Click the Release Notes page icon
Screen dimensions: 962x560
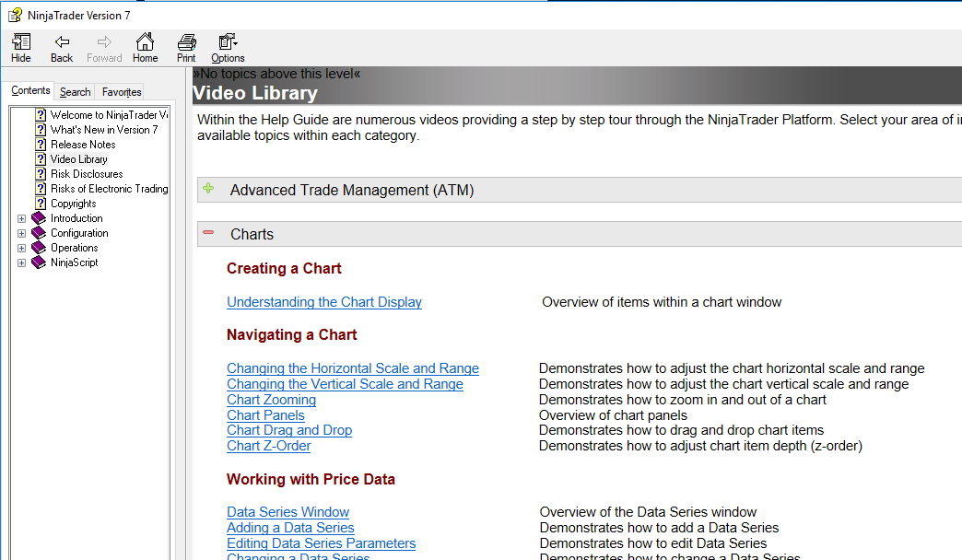click(41, 144)
